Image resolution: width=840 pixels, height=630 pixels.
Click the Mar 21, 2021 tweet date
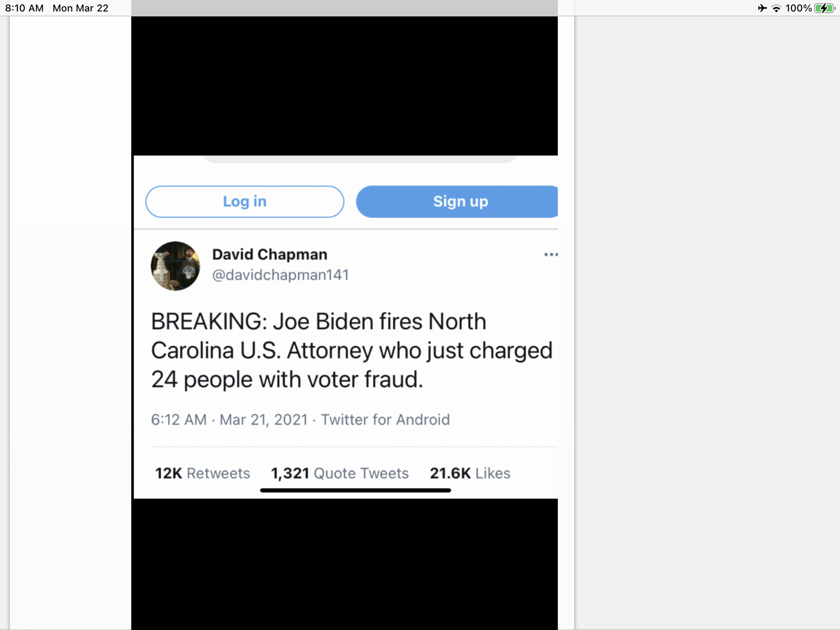[x=264, y=420]
